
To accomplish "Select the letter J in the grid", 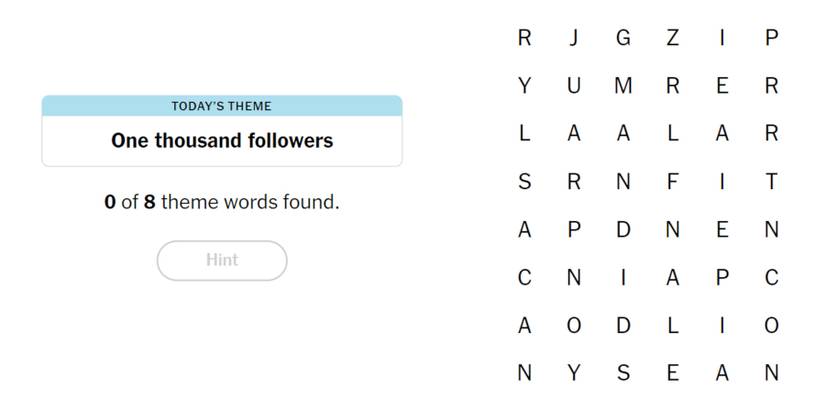I will pos(574,38).
